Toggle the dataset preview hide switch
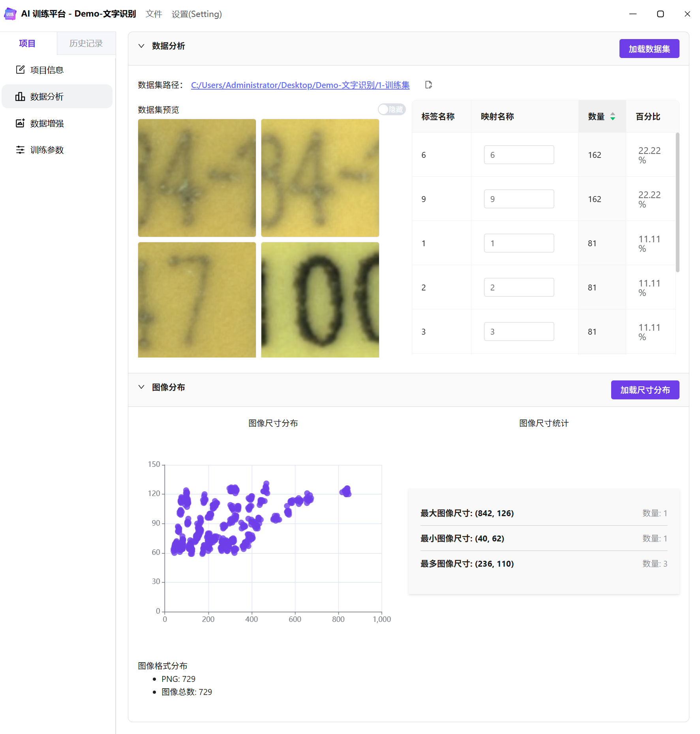 pos(391,109)
